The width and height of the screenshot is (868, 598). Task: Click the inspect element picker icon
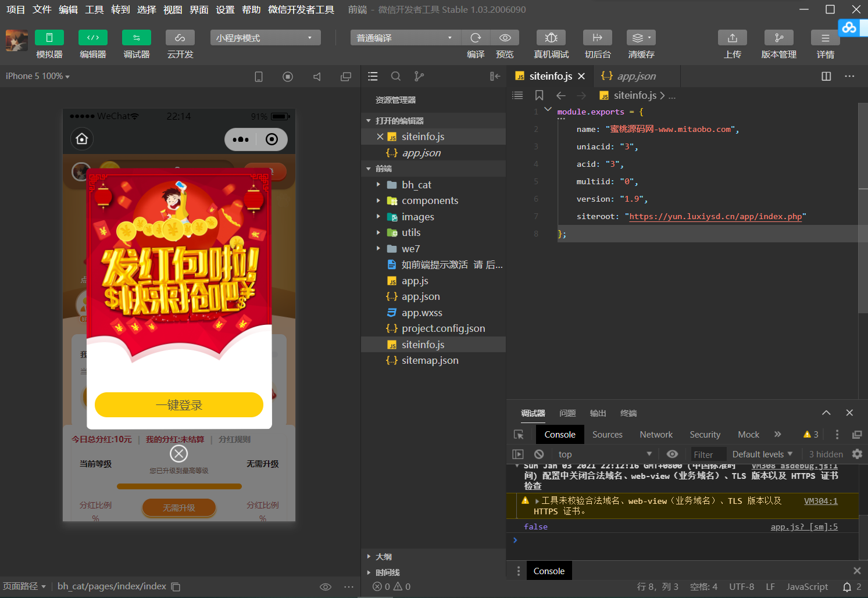point(519,435)
